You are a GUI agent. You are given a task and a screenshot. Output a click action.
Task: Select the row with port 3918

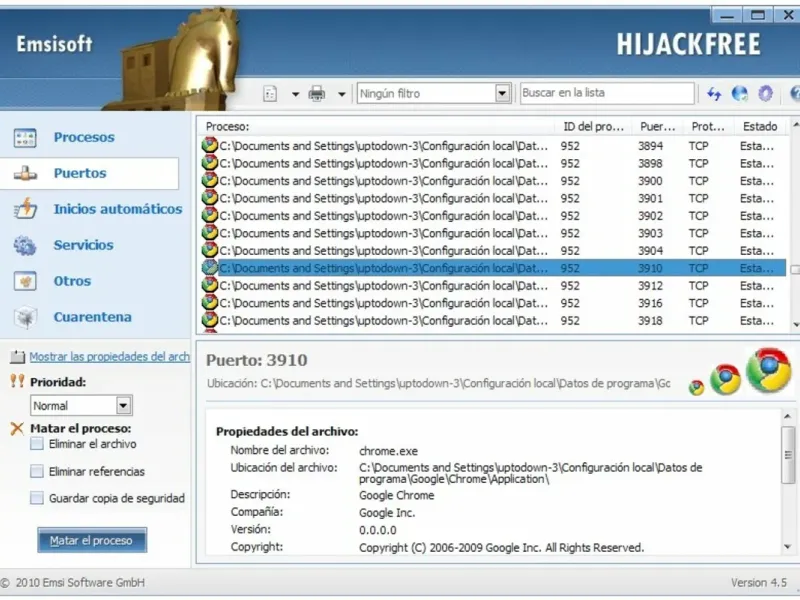coord(493,320)
